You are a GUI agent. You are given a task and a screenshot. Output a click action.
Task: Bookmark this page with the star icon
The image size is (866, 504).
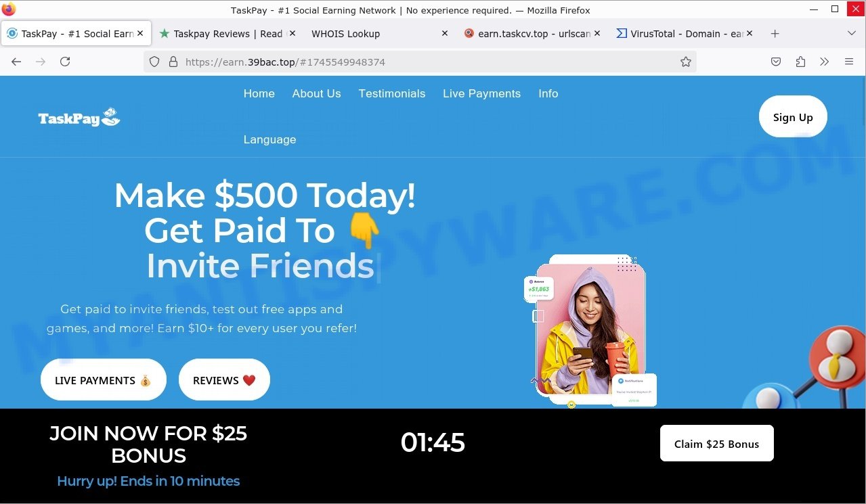686,62
